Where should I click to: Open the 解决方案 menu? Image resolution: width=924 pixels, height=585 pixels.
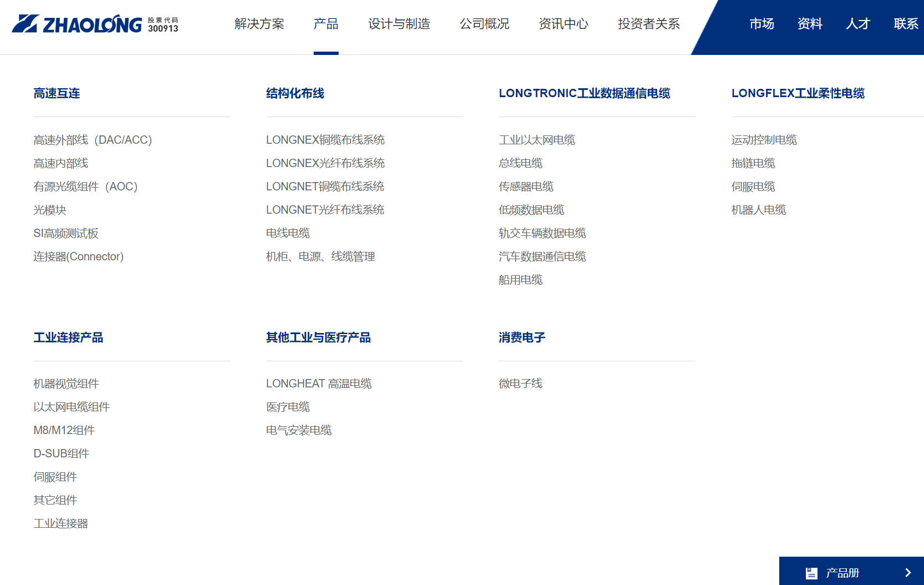point(259,24)
